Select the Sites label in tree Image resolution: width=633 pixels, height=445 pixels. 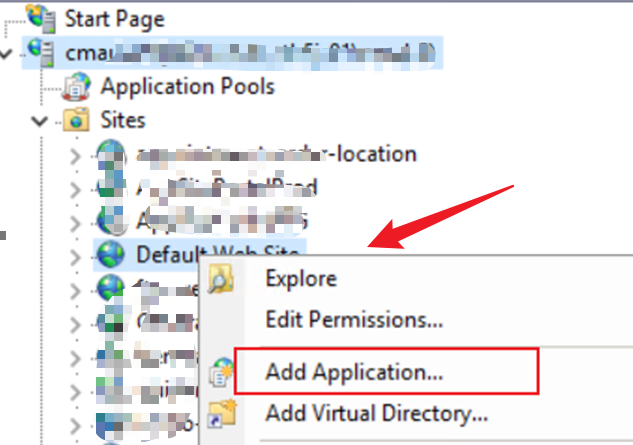(x=122, y=121)
